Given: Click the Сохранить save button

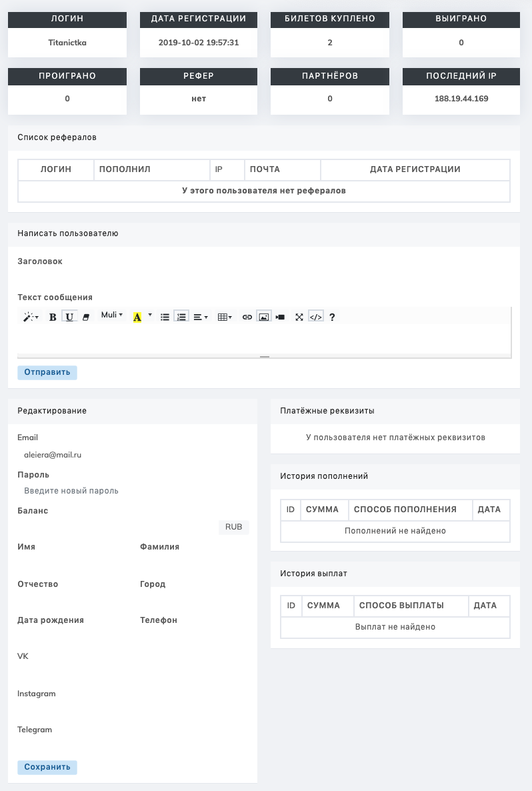Looking at the screenshot, I should point(47,767).
